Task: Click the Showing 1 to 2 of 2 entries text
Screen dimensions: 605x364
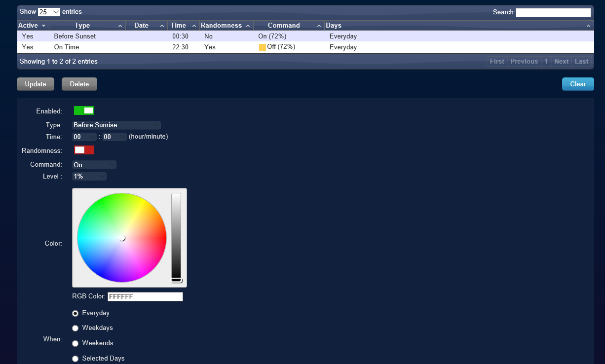Action: (59, 62)
